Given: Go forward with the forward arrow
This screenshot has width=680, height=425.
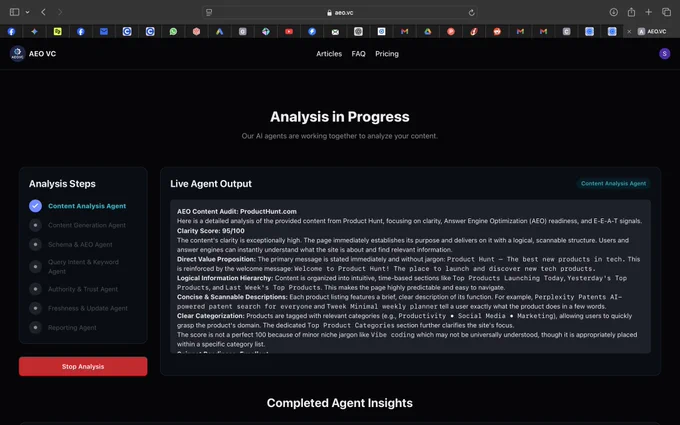Looking at the screenshot, I should click(x=60, y=12).
